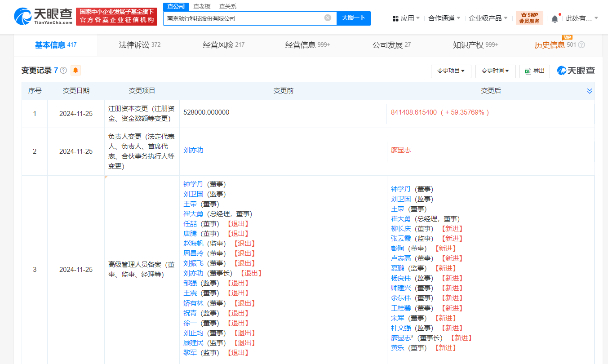This screenshot has height=364, width=608.
Task: Open 顾建民 person link
Action: (x=193, y=342)
